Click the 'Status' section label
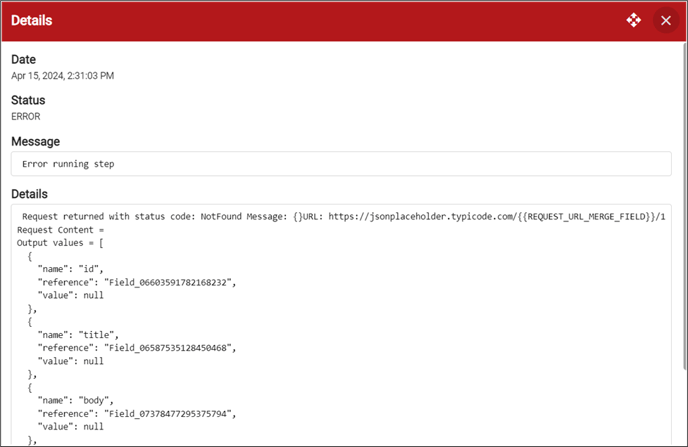This screenshot has height=447, width=688. click(x=28, y=100)
